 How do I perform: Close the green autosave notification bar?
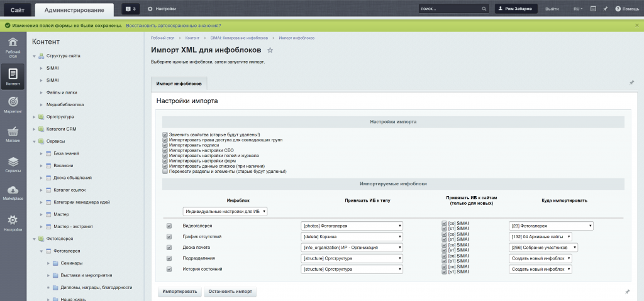click(x=636, y=25)
